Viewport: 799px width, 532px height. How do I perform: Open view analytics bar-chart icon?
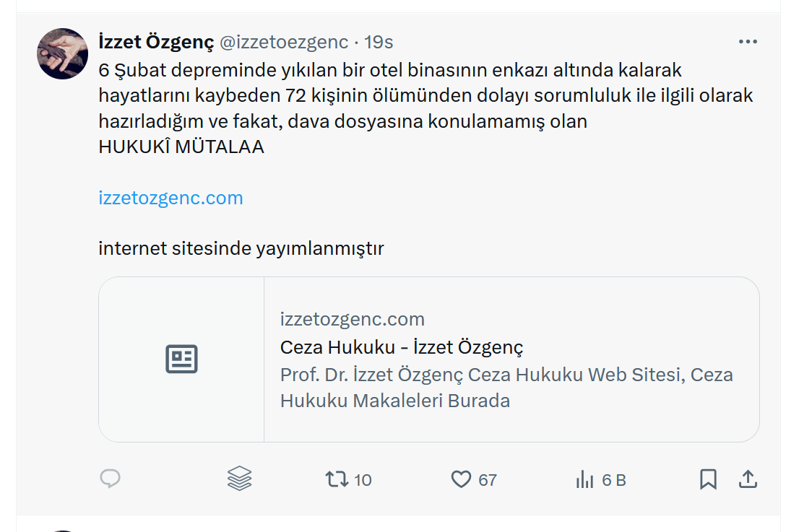click(x=584, y=479)
